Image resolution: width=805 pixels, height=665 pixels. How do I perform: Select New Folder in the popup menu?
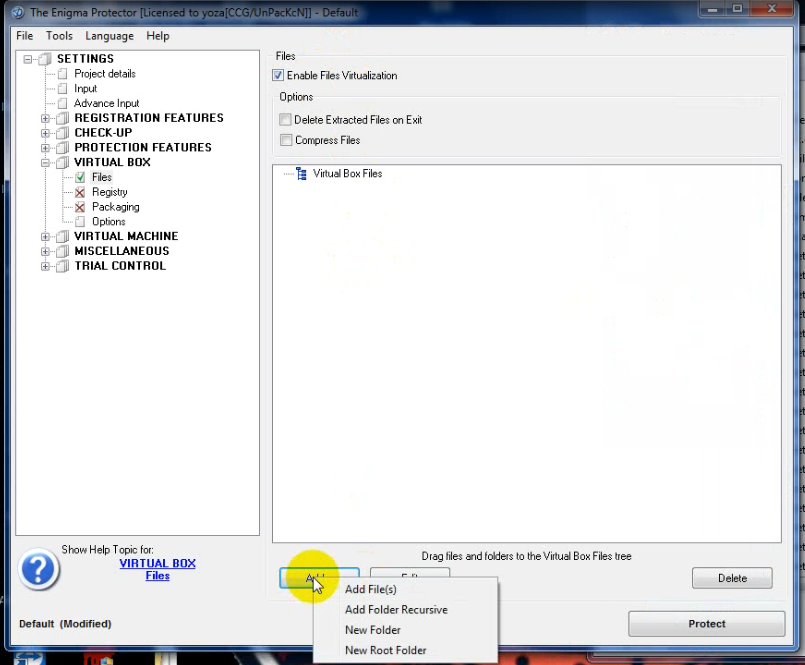coord(373,630)
